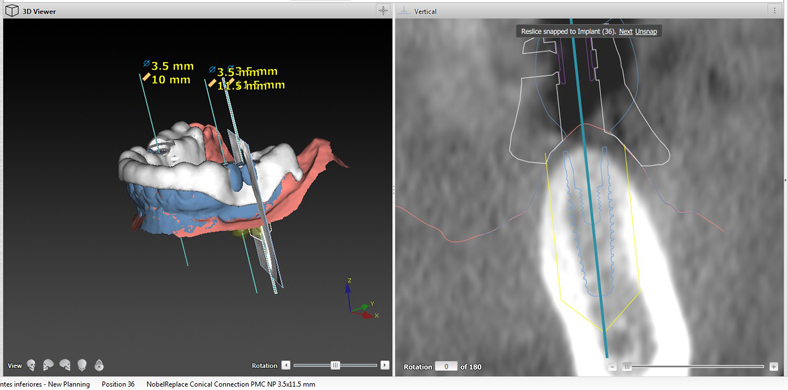Select the frontal skull view icon

click(31, 365)
